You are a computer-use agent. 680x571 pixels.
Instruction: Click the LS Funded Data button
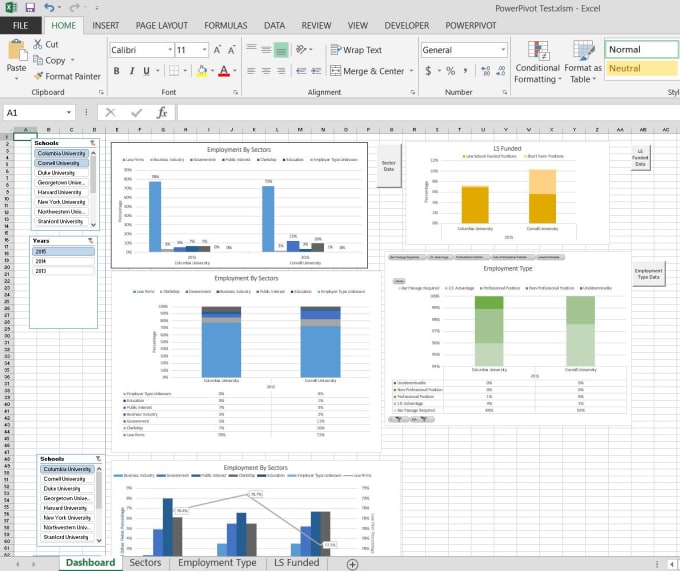[640, 158]
